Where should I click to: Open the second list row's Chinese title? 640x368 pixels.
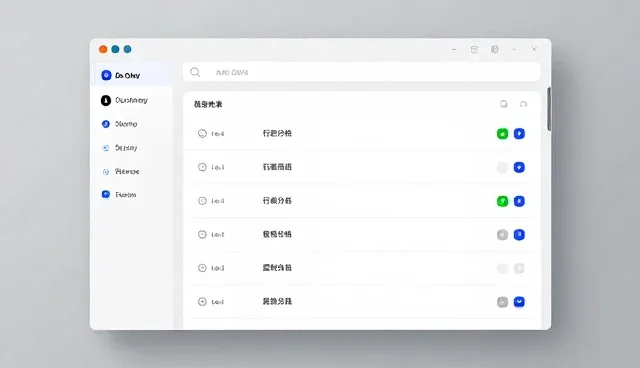click(277, 167)
